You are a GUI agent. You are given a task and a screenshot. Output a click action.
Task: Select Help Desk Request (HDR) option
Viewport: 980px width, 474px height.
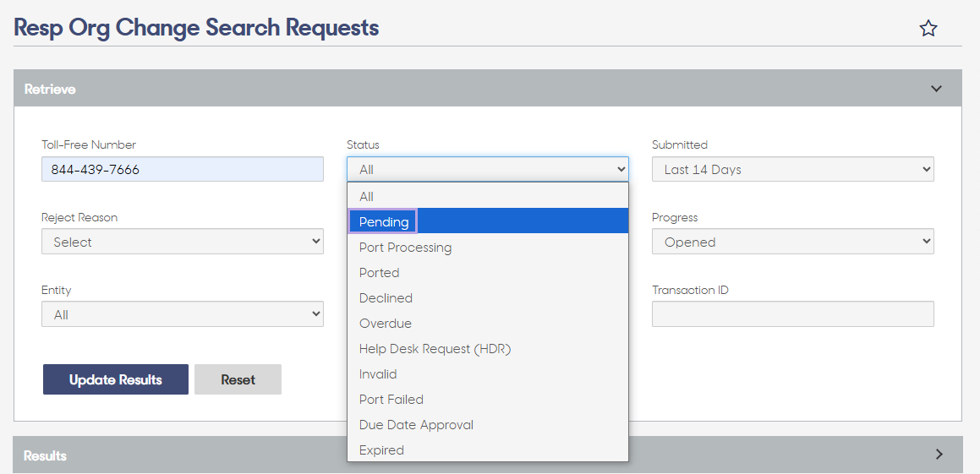coord(488,348)
